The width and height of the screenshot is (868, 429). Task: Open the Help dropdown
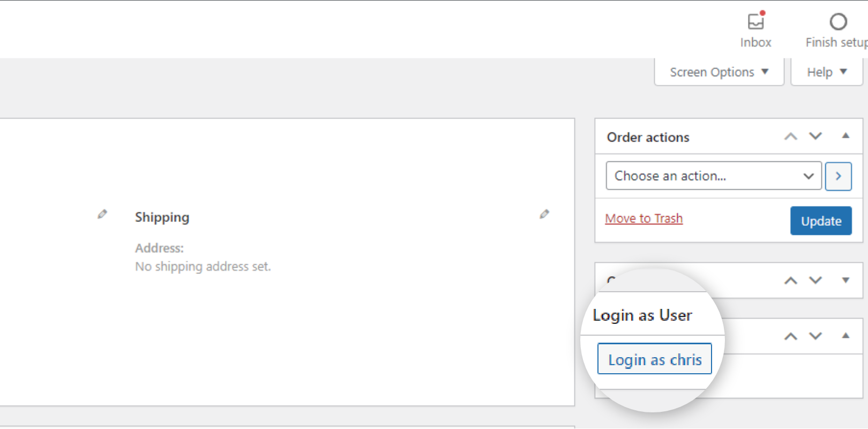point(826,71)
